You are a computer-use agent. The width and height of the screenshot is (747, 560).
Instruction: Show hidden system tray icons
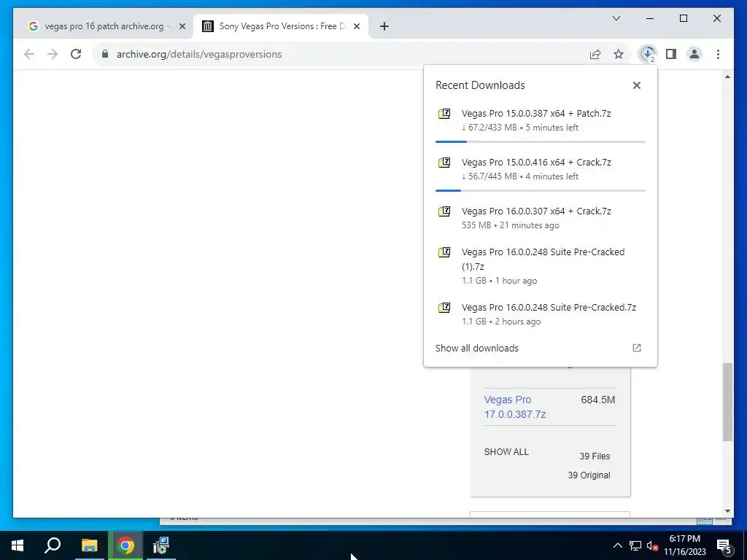[617, 545]
